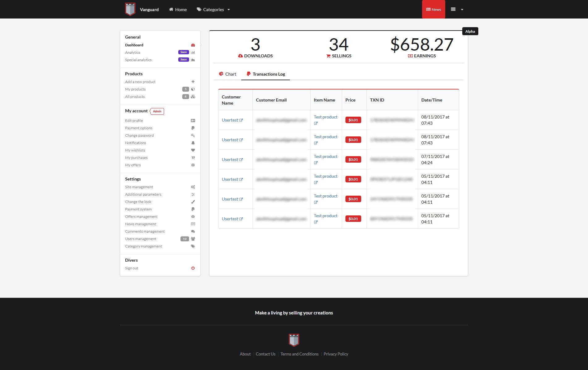Viewport: 588px width, 370px height.
Task: Open the Categories dropdown in navbar
Action: pos(213,10)
